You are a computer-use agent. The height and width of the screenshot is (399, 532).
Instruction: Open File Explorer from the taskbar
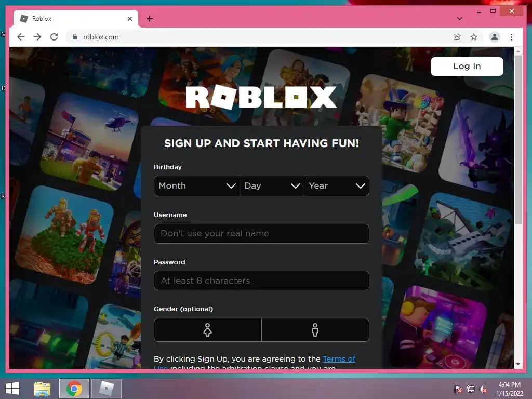coord(42,389)
